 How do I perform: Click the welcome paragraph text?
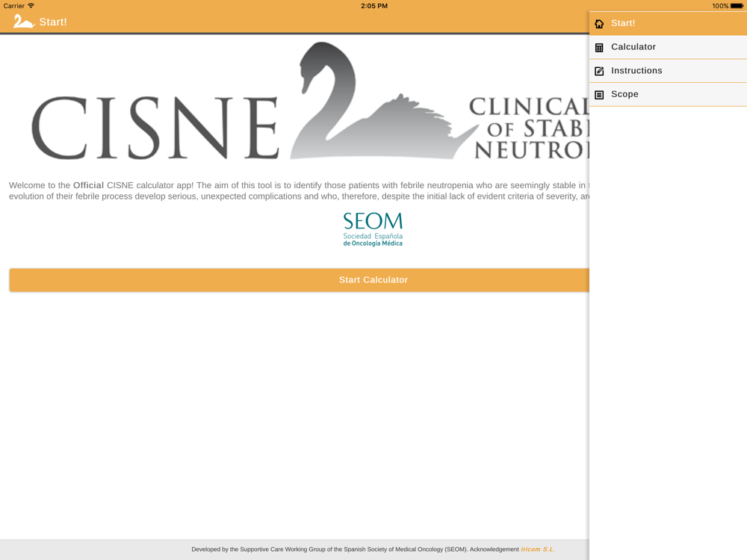tap(300, 190)
